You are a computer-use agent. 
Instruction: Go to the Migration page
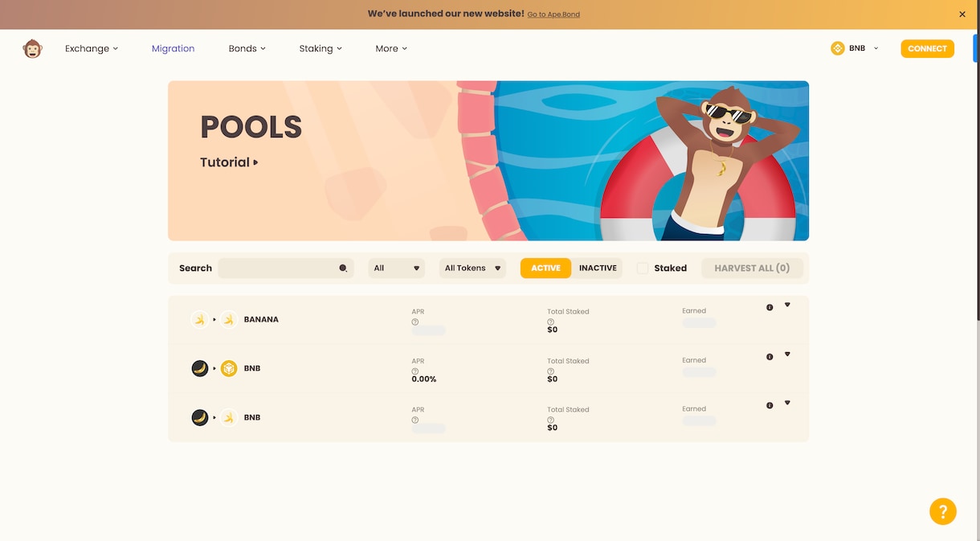174,49
